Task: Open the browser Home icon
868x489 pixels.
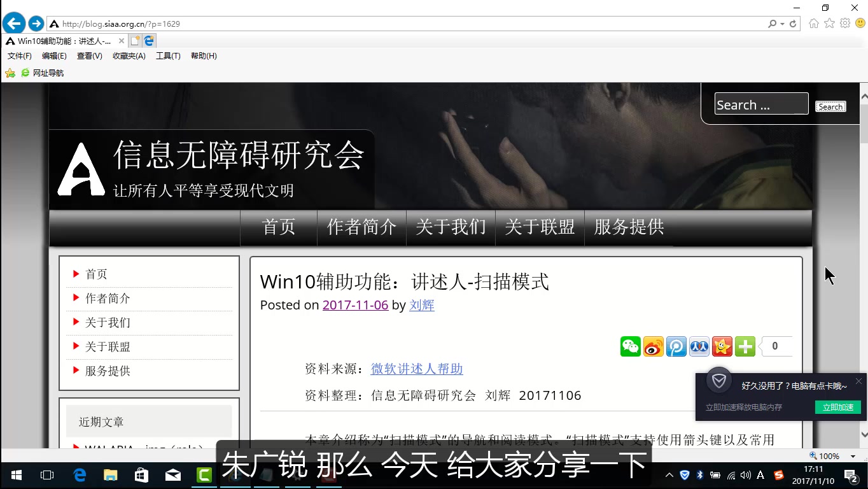Action: point(814,24)
